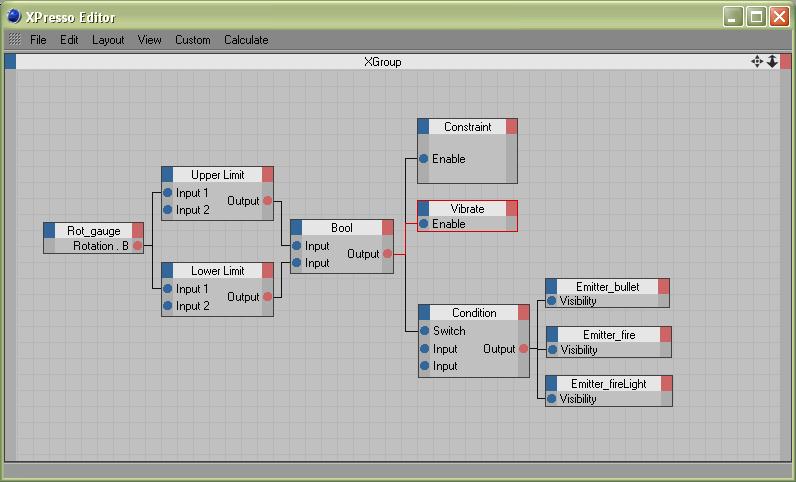Select the Emitter_bullet node title
Screen dimensions: 796x482
608,286
